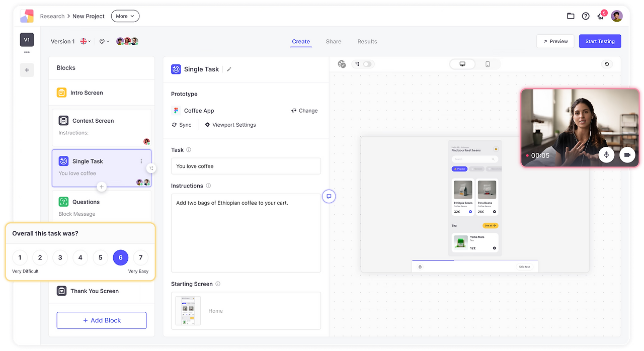Image resolution: width=644 pixels, height=351 pixels.
Task: Click the app logo in top-left
Action: pos(27,16)
